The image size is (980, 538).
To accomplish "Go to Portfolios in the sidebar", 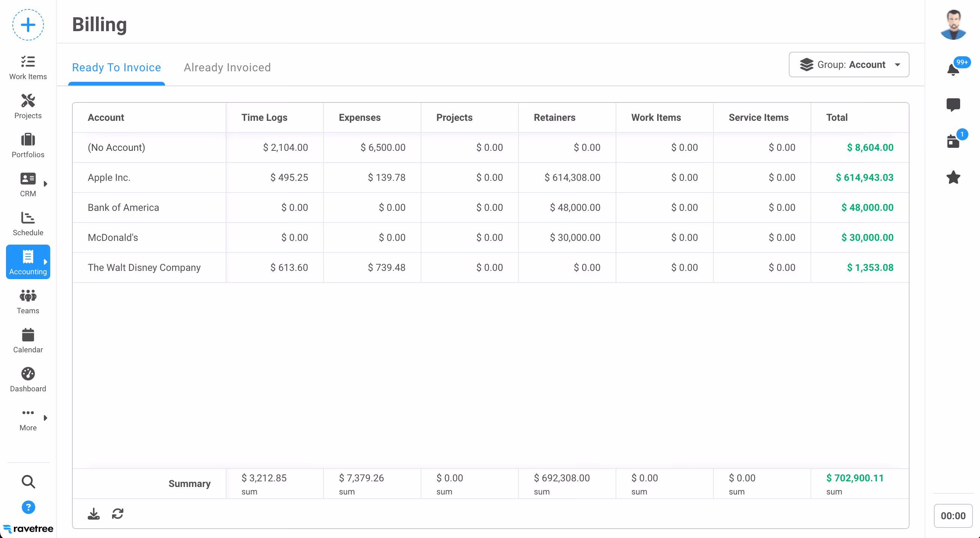I will pyautogui.click(x=28, y=146).
